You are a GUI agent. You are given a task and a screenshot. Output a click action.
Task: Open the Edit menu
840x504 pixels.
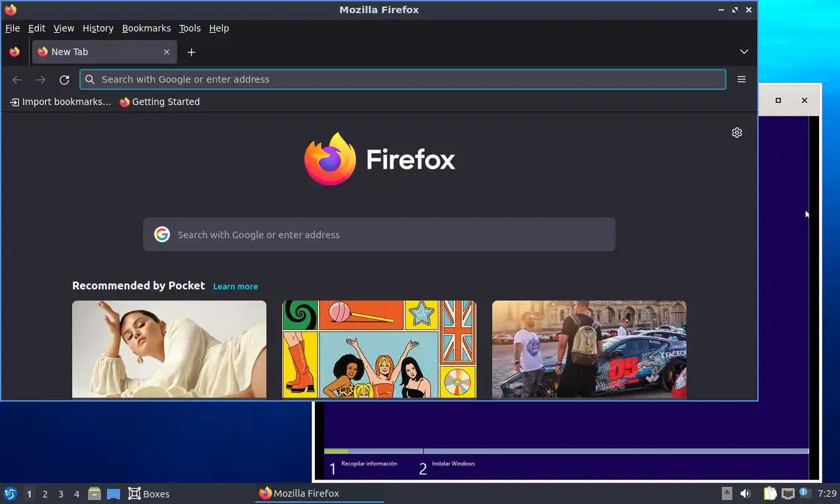[x=37, y=28]
